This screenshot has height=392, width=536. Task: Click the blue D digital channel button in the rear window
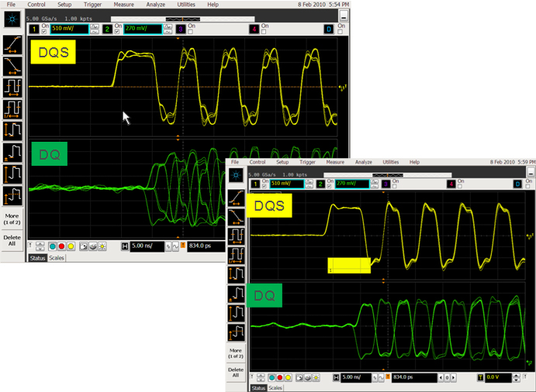(x=329, y=29)
